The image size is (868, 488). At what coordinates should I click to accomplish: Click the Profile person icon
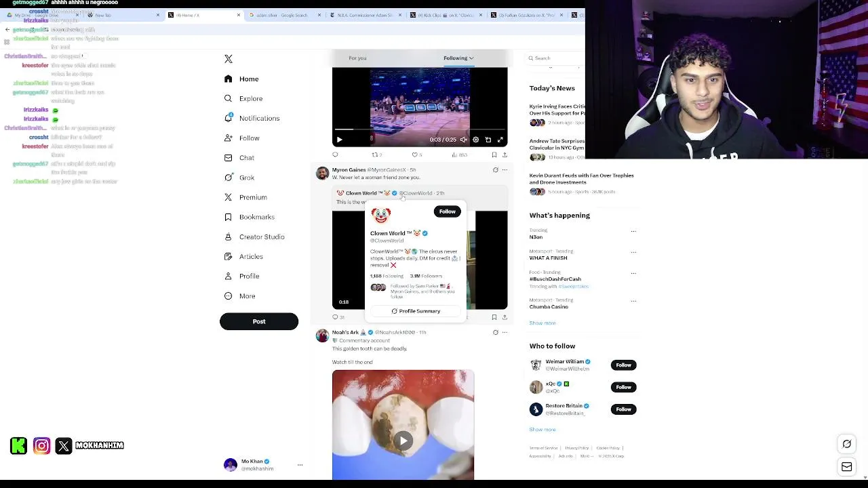pyautogui.click(x=229, y=276)
